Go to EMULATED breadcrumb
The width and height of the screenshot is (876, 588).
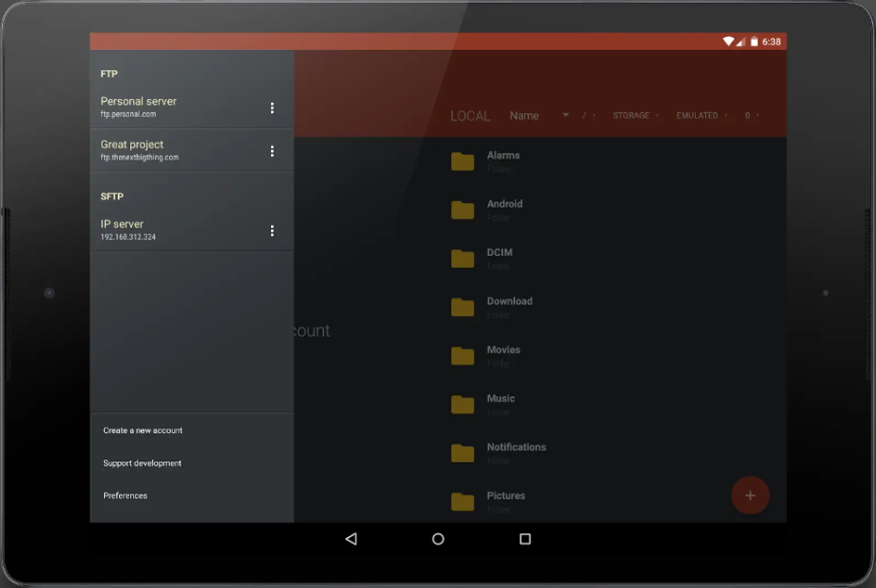(697, 115)
